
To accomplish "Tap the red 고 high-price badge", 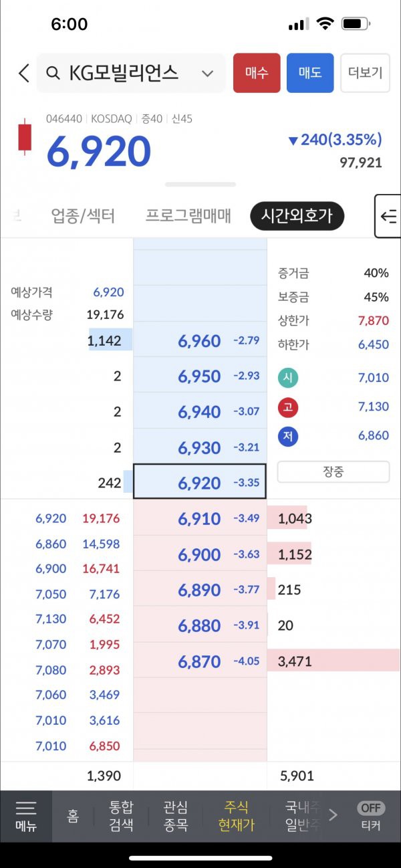I will [287, 407].
